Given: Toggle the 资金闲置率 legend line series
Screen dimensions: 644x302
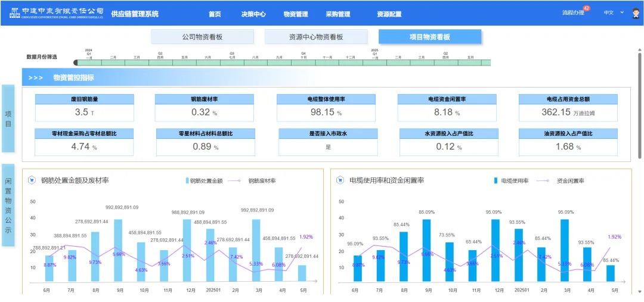Looking at the screenshot, I should [560, 180].
